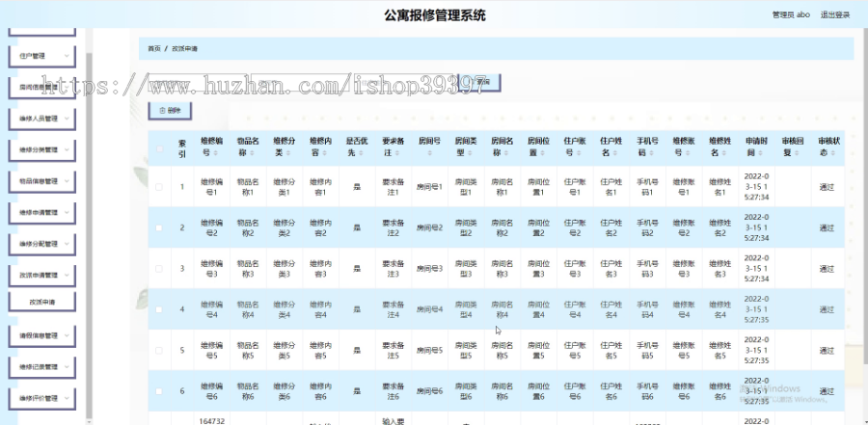
Task: Click the 退出登录 logout link
Action: 835,15
